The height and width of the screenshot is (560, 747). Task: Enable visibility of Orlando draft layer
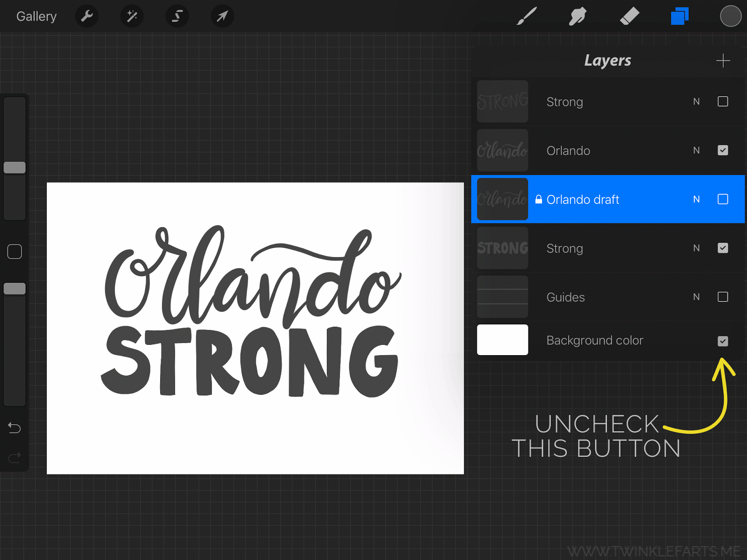click(x=723, y=199)
